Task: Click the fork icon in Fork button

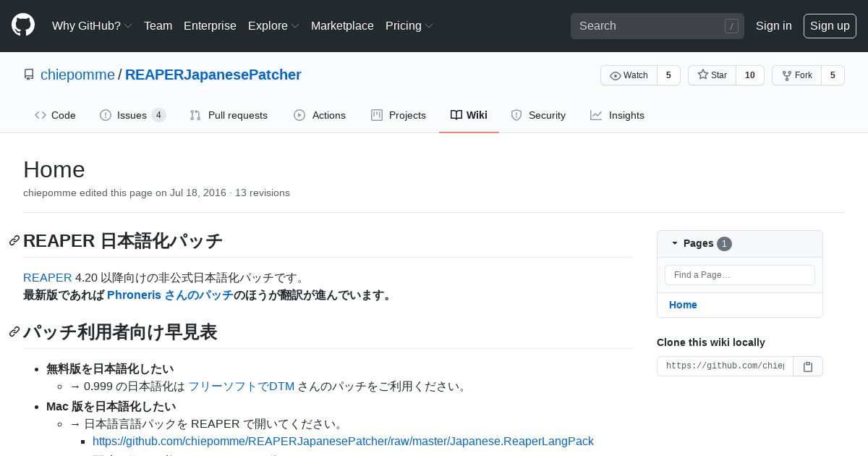Action: pyautogui.click(x=787, y=75)
